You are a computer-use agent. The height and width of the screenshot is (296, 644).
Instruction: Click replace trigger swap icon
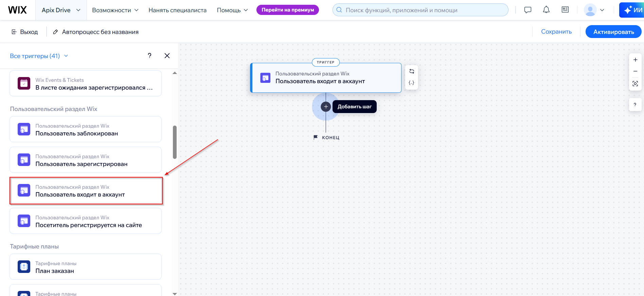point(411,71)
